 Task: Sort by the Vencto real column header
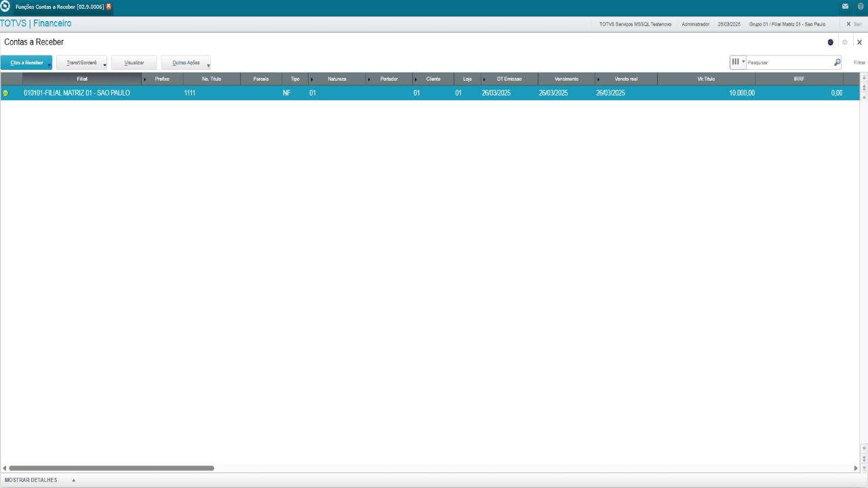[626, 79]
